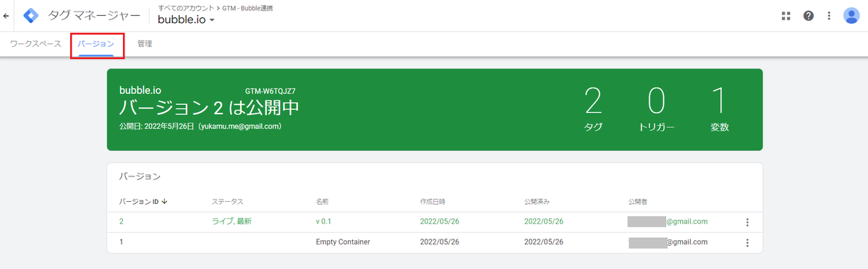Sort by the バージョン ID column arrow
The width and height of the screenshot is (868, 269).
click(164, 201)
